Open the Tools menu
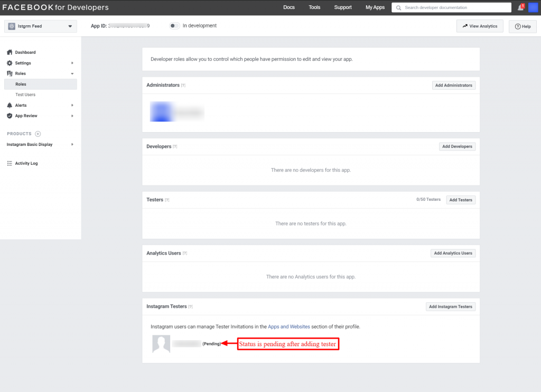 coord(314,7)
